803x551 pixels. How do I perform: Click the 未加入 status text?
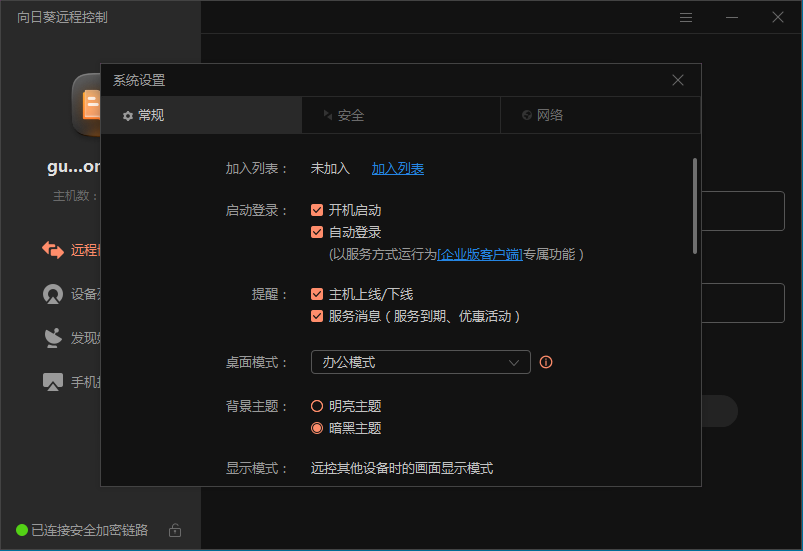330,168
